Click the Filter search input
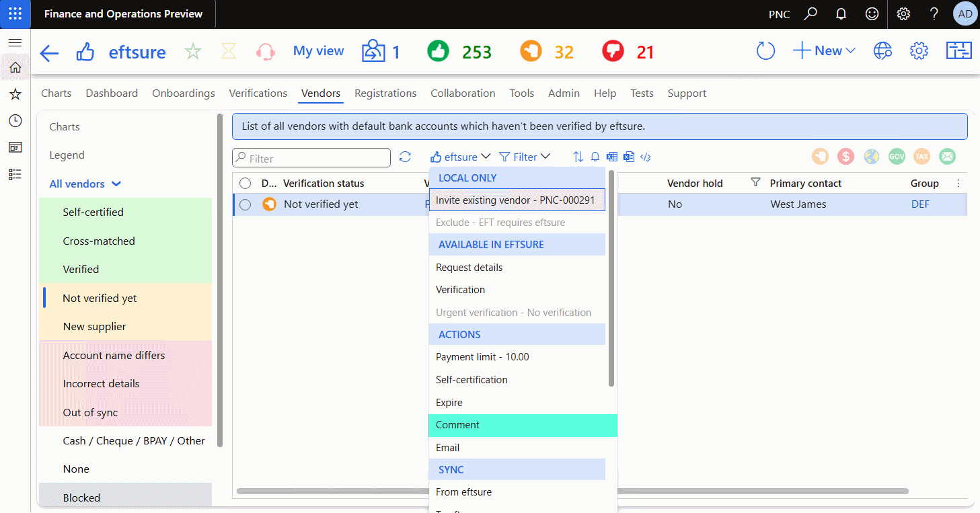 311,158
